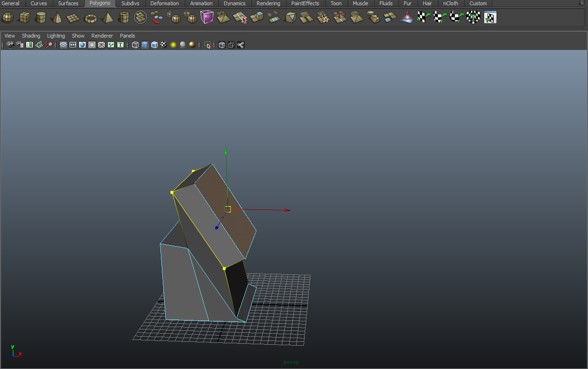Select the camera icon in viewport toolbar

click(10, 44)
